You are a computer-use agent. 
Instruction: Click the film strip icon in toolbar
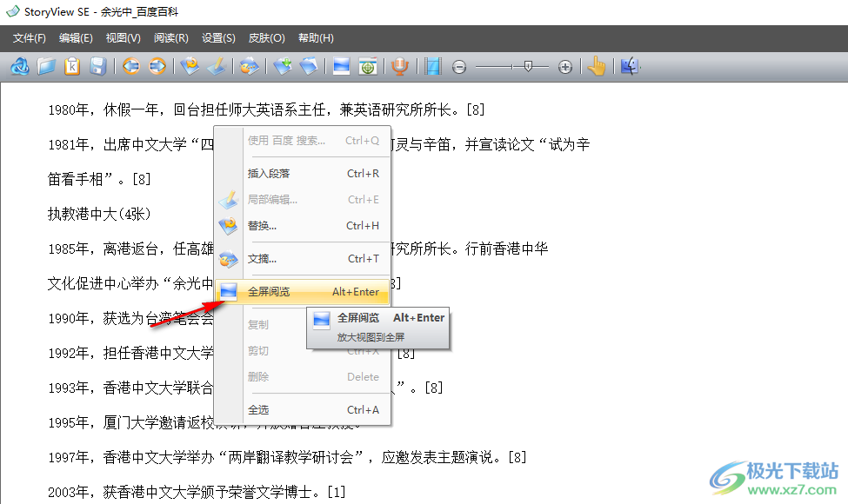(432, 66)
